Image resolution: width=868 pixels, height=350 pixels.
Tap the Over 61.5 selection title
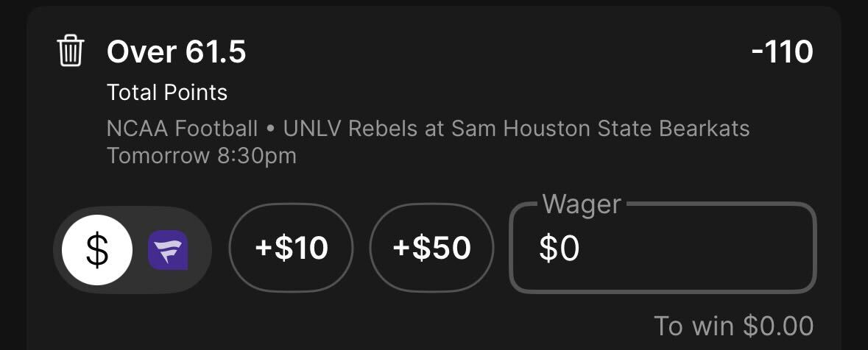pos(176,52)
